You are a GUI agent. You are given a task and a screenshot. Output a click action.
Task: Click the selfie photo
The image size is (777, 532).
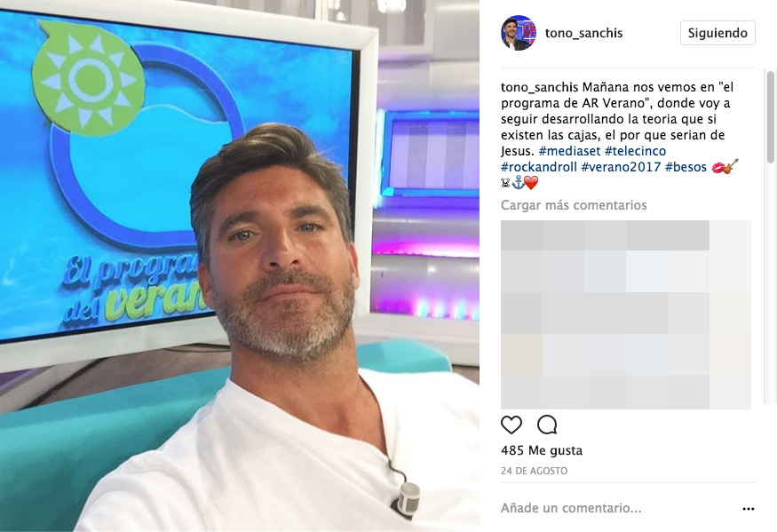pos(240,266)
